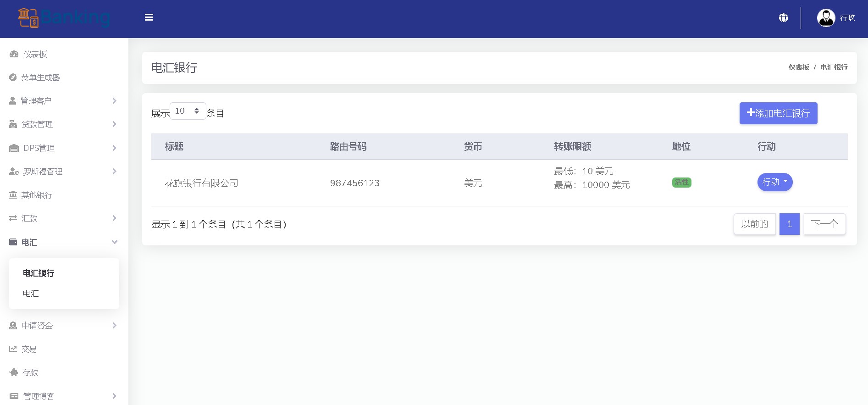Expand 申请资金 submenu chevron

(x=115, y=326)
